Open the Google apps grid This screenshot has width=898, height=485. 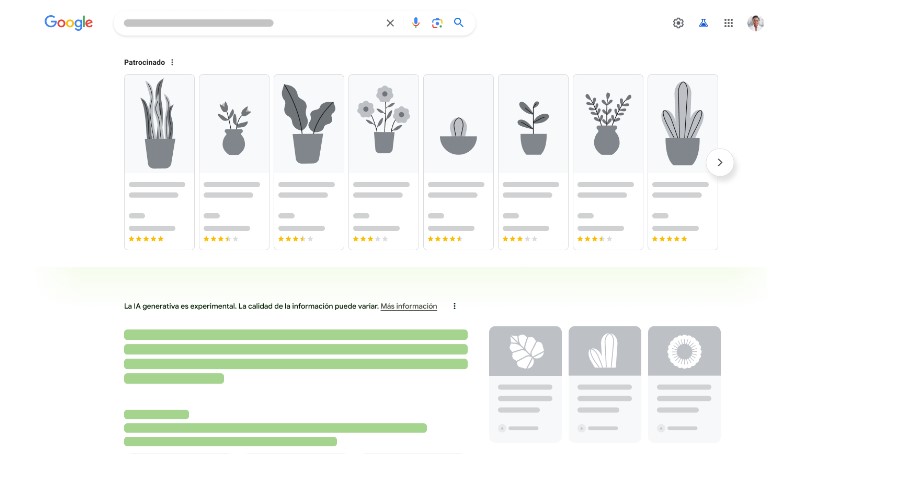point(728,23)
